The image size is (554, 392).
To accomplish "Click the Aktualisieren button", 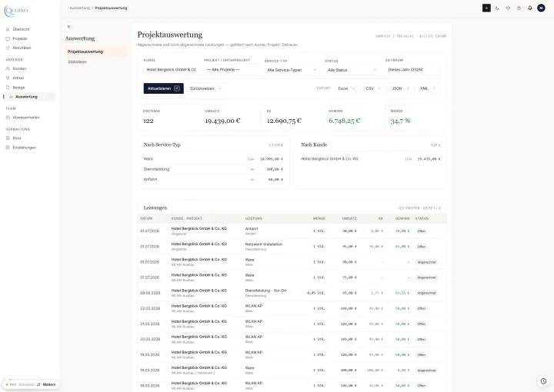I will [x=164, y=88].
